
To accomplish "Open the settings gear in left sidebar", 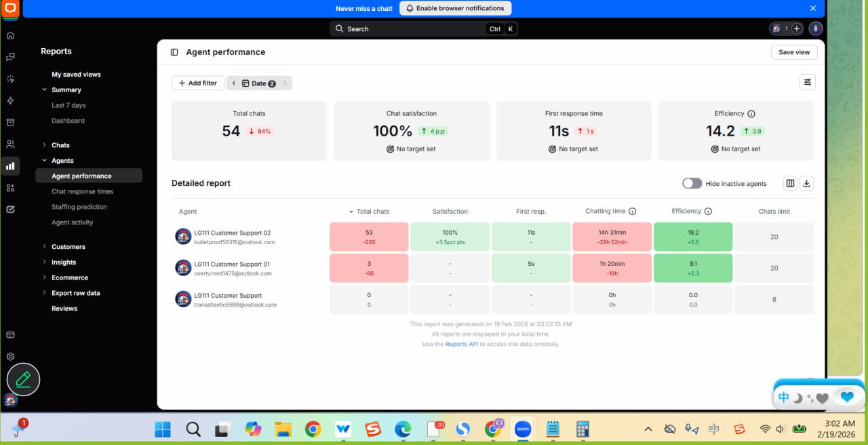I will pos(10,356).
